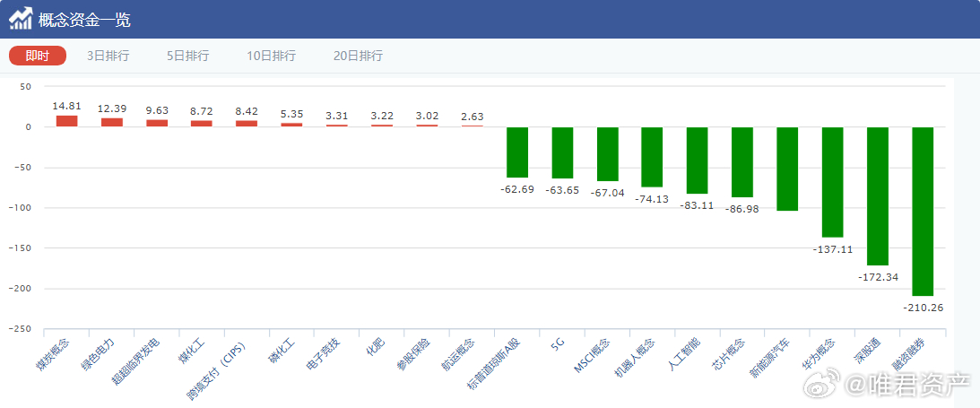Click the 煤炭概念 axis label
This screenshot has width=980, height=408.
[53, 355]
